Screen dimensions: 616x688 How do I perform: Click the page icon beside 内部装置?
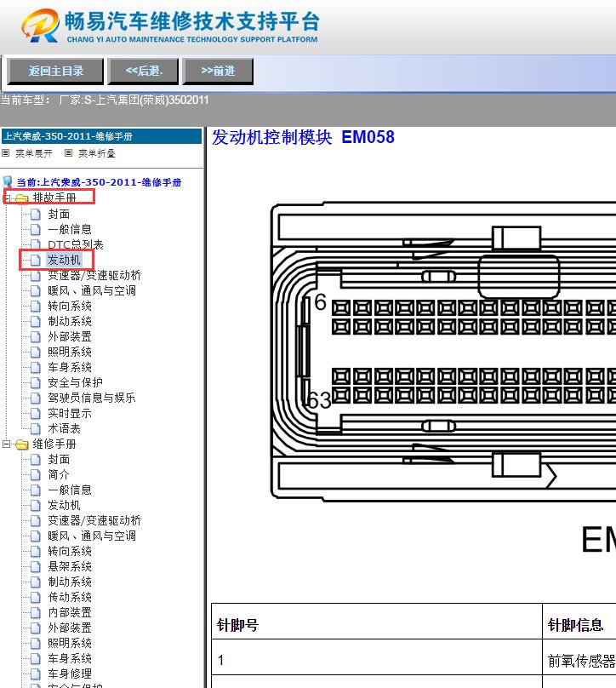click(x=36, y=612)
